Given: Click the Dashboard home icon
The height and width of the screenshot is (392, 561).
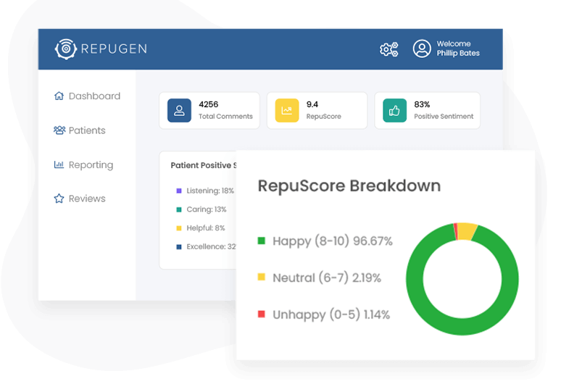Looking at the screenshot, I should click(59, 96).
